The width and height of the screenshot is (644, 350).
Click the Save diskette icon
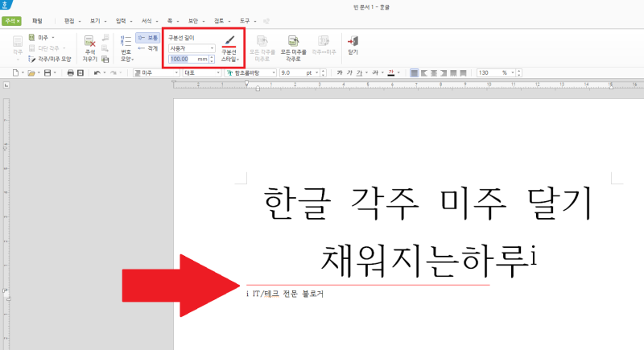[47, 73]
